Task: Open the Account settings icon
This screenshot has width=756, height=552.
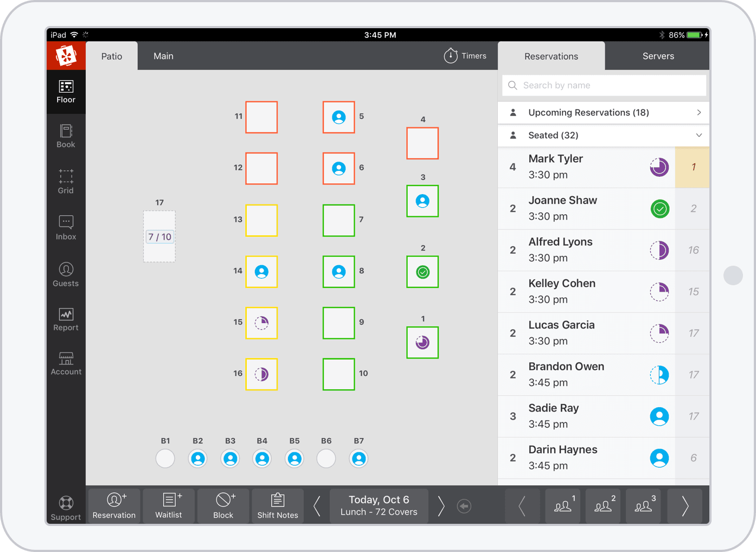Action: 66,363
